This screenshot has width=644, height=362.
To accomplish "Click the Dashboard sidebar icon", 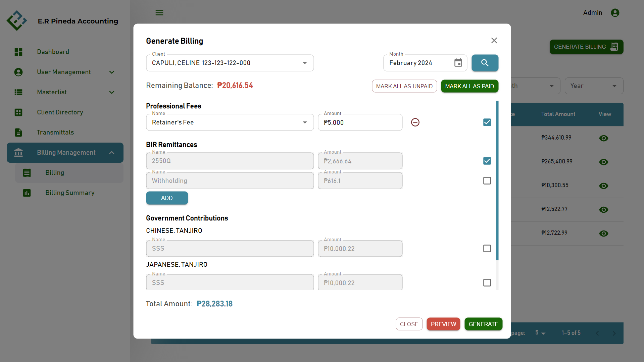I will (x=18, y=52).
